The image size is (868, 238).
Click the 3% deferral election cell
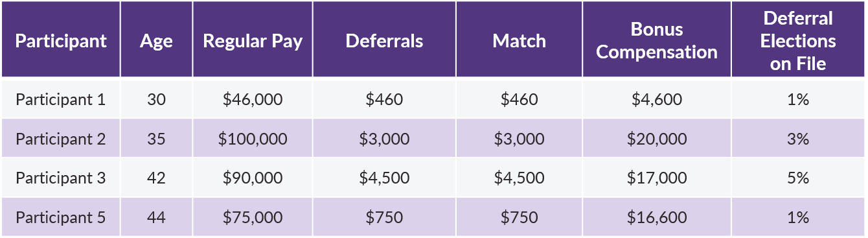(x=798, y=139)
